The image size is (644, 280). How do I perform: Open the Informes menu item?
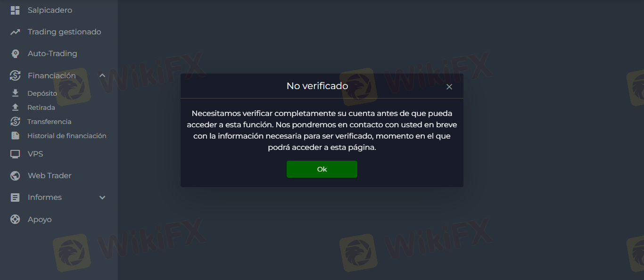click(45, 198)
